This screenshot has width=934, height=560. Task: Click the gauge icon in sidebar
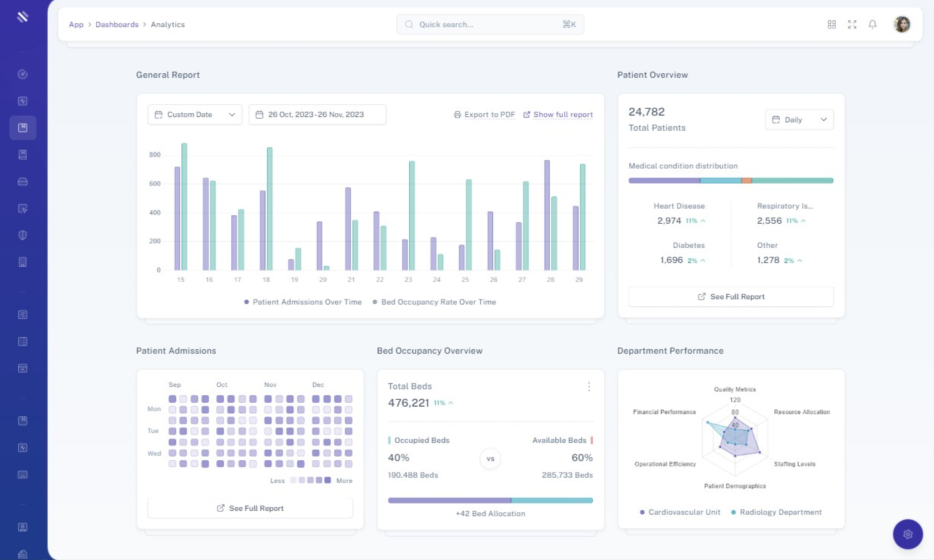click(x=23, y=74)
